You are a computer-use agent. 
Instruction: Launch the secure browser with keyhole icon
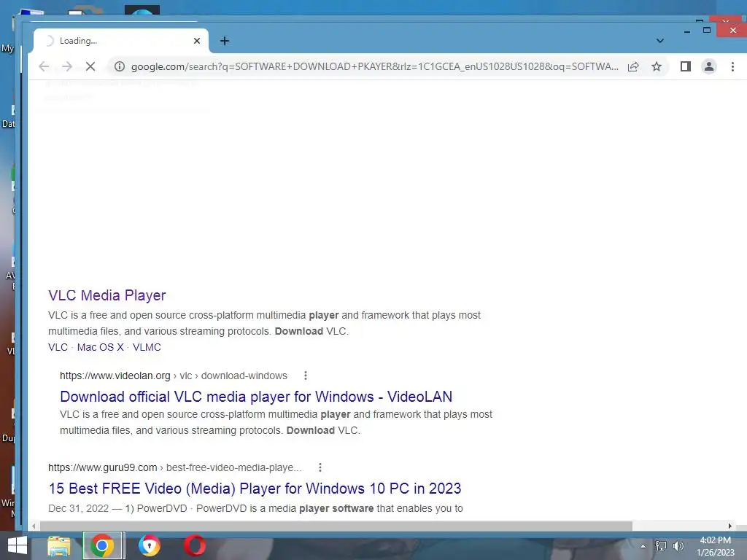pos(149,546)
